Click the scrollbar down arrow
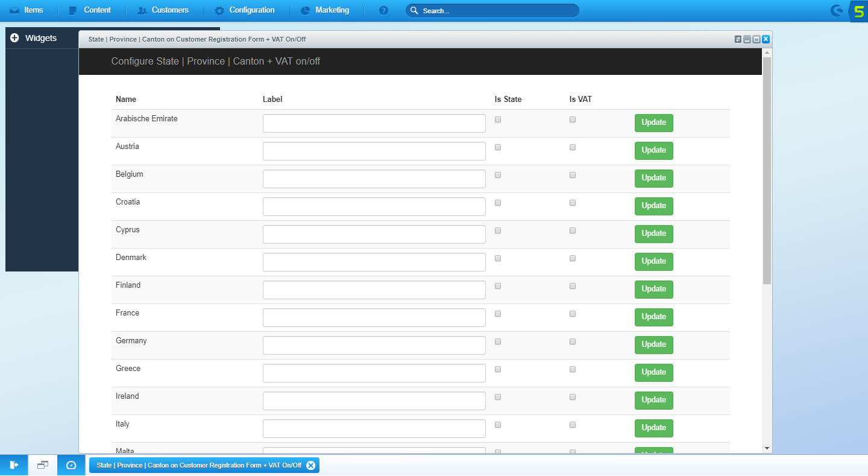868x476 pixels. pos(767,448)
